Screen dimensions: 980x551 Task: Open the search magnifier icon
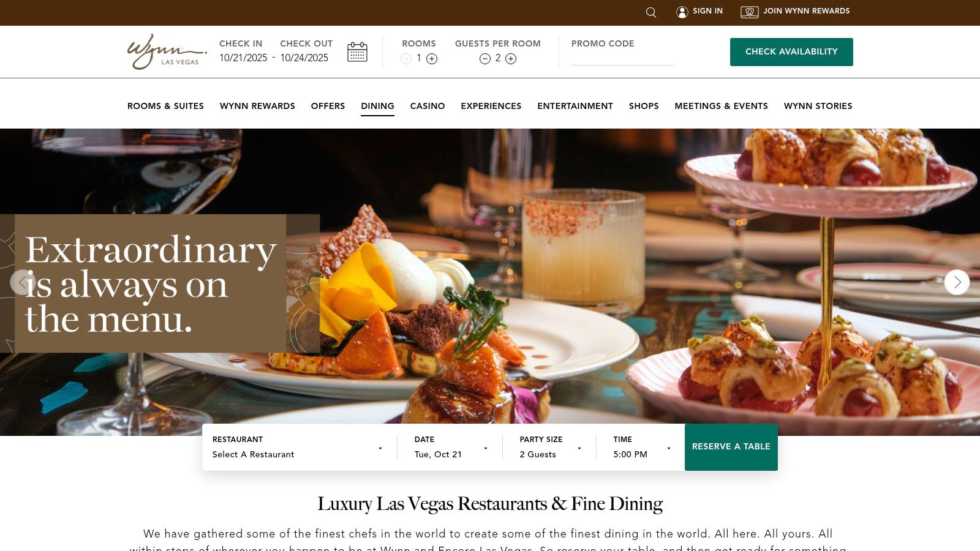[x=651, y=12]
